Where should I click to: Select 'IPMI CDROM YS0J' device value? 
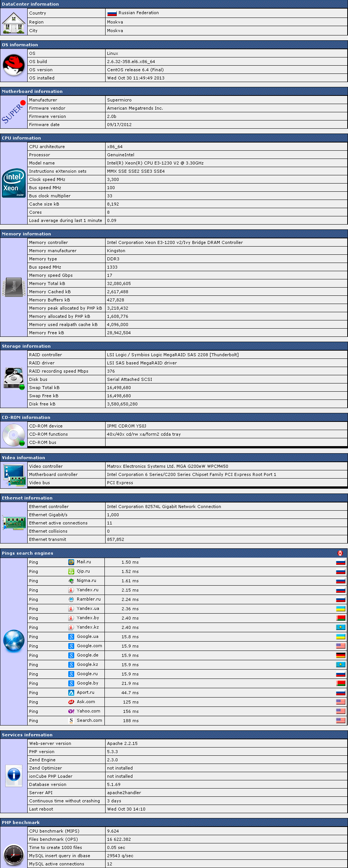pos(126,426)
